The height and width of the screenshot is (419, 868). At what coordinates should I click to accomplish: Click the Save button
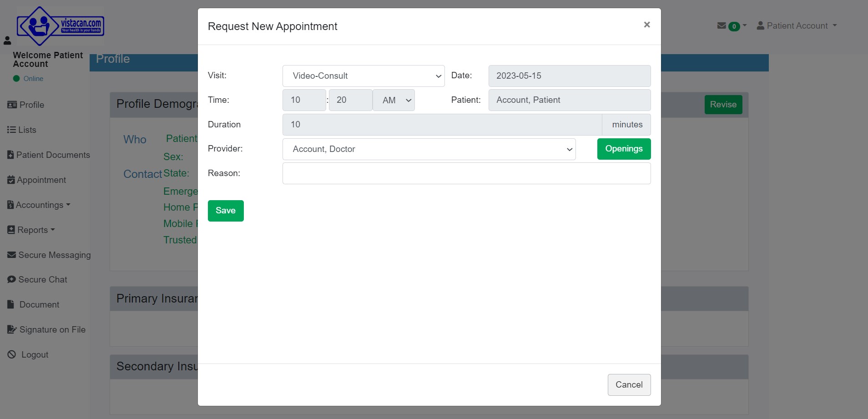[x=226, y=211]
